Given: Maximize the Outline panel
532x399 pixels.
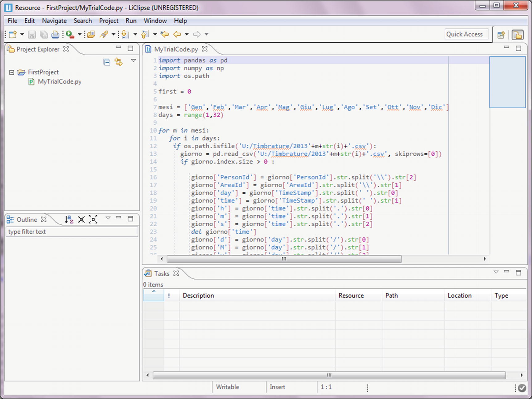Looking at the screenshot, I should (130, 219).
